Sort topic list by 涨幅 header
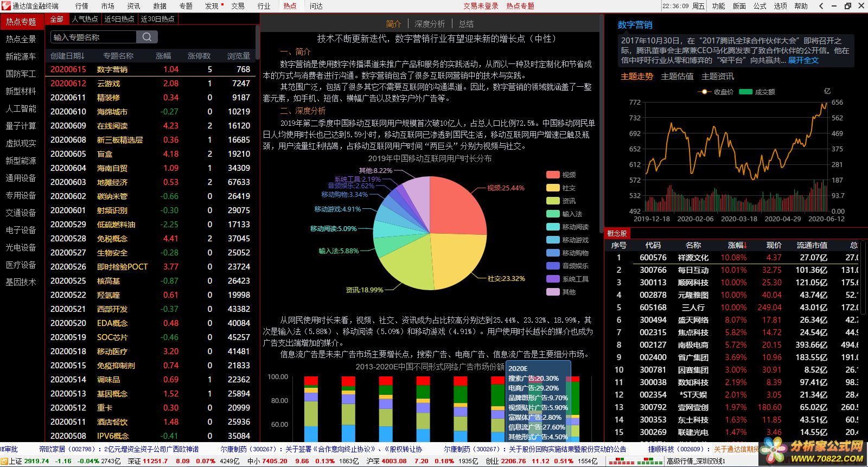868x467 pixels. [163, 55]
